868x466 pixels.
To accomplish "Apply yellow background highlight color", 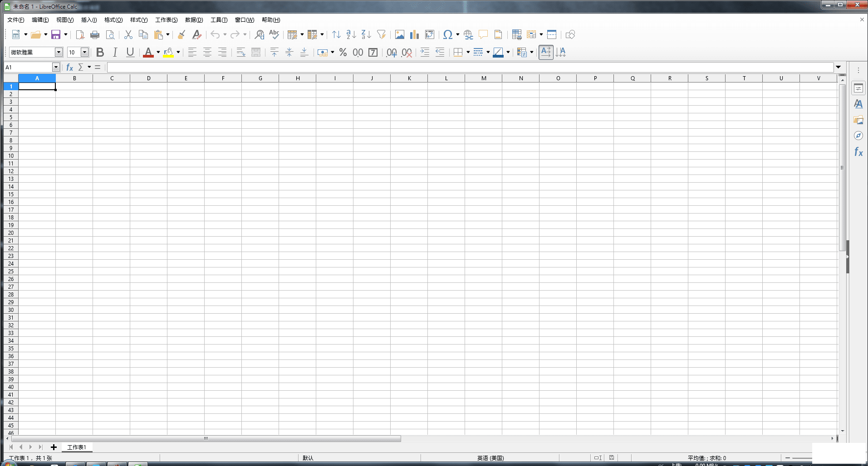I will click(168, 52).
